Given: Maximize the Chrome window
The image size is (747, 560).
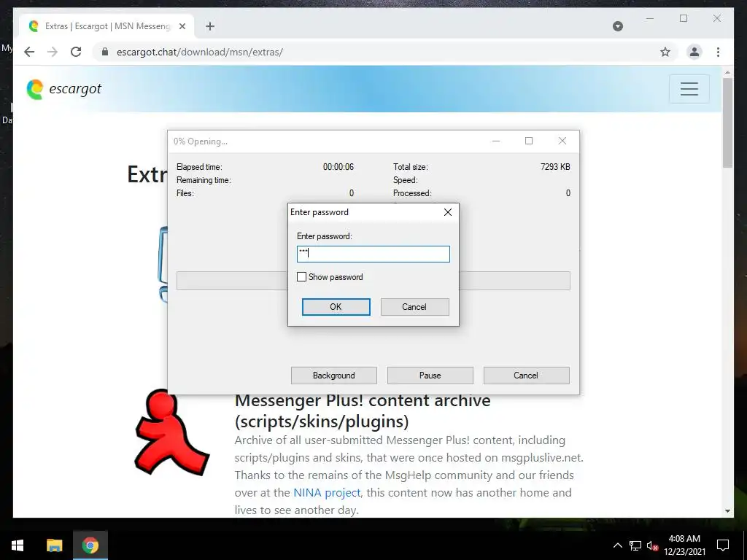Looking at the screenshot, I should click(x=684, y=18).
